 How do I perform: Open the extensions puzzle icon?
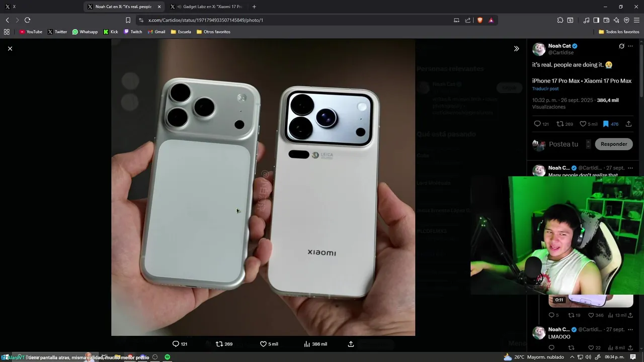point(560,20)
